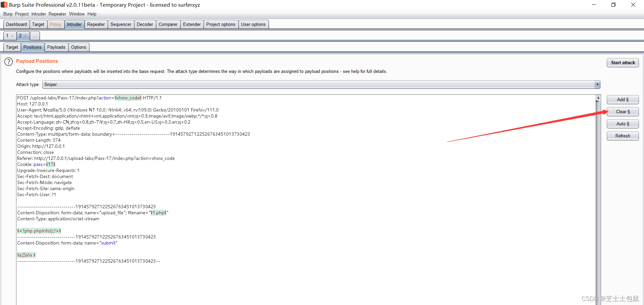Viewport: 644px width, 305px height.
Task: Select the Sniper attack type combo box
Action: [321, 85]
